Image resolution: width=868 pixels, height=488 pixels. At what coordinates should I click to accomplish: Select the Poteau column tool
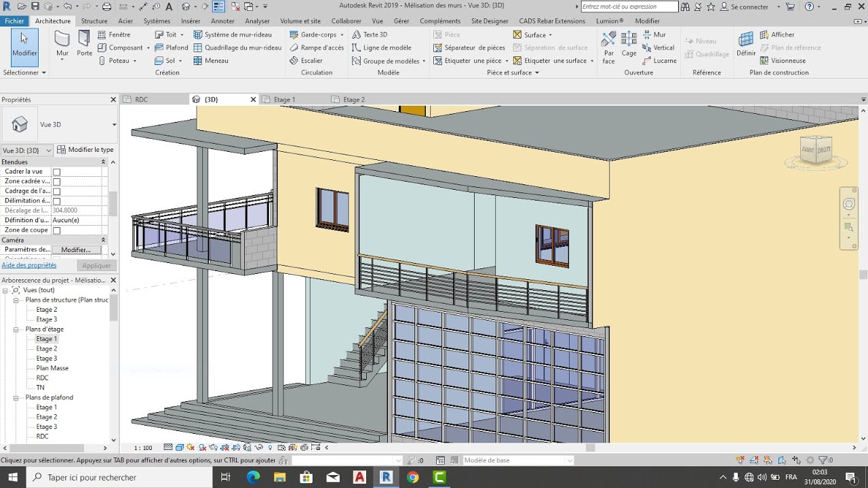pyautogui.click(x=117, y=60)
